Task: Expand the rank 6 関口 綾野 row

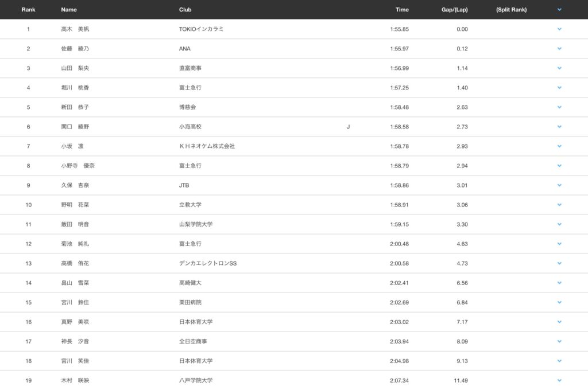Action: pos(559,127)
